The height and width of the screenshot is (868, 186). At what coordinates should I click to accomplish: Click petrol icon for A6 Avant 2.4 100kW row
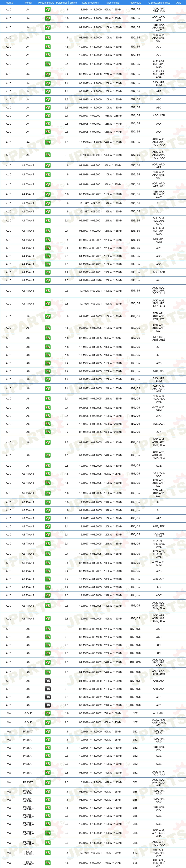click(x=48, y=563)
